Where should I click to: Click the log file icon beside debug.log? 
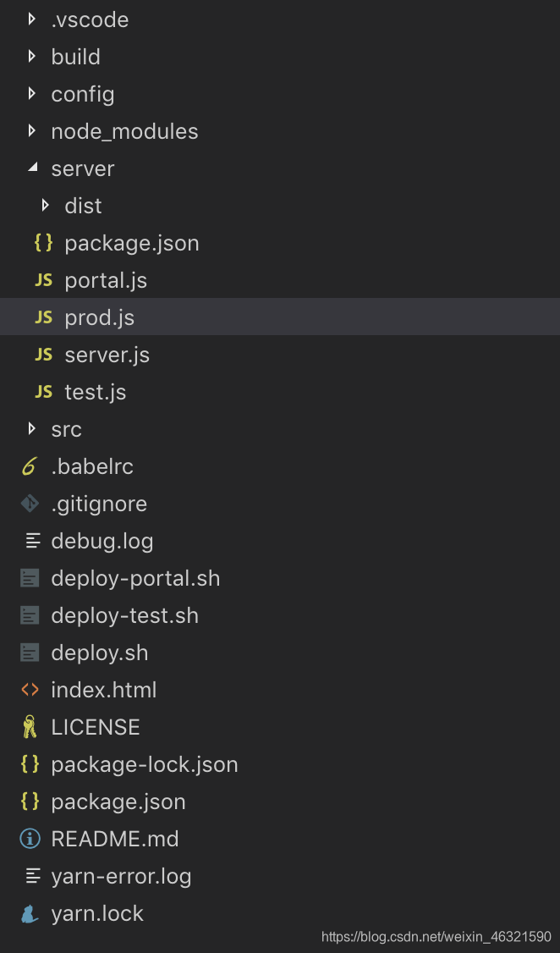tap(33, 541)
